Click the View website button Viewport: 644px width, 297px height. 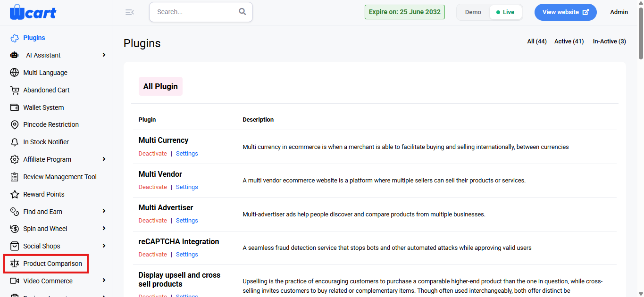565,12
